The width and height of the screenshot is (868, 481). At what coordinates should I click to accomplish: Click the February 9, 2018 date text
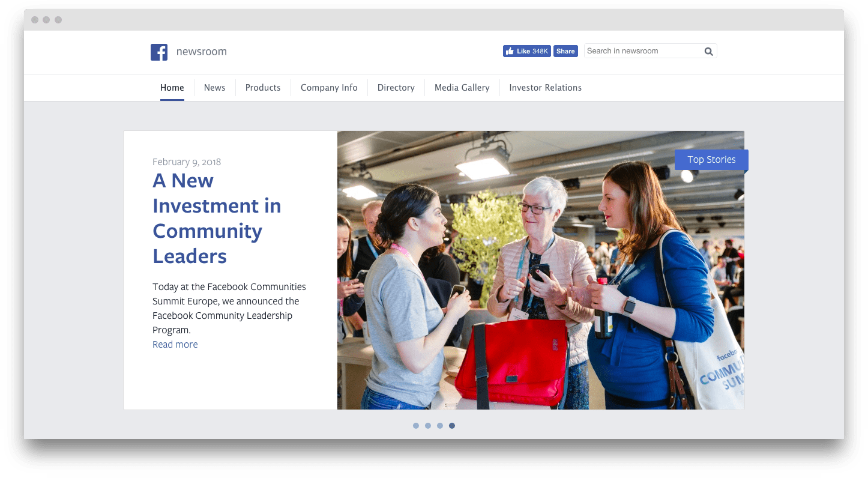(x=187, y=162)
